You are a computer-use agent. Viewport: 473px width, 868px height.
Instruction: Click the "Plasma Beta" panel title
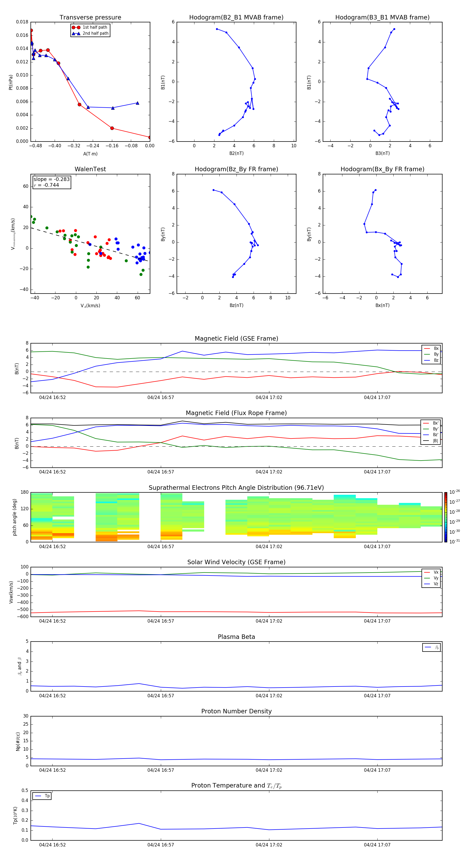click(x=236, y=637)
